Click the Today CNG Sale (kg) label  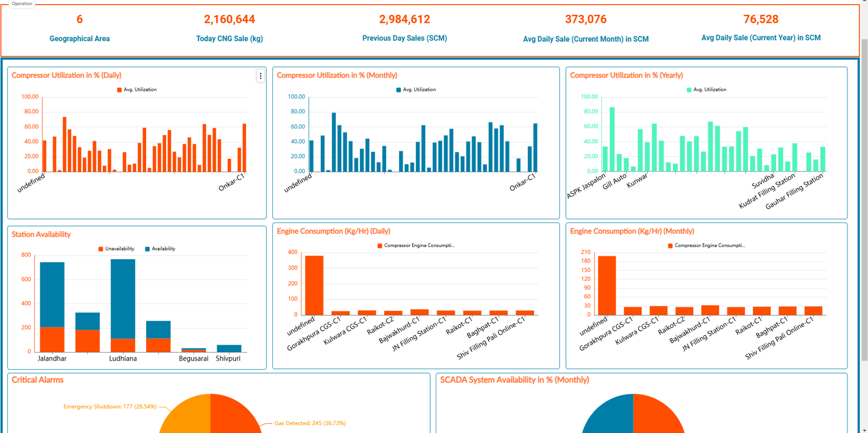pos(230,39)
